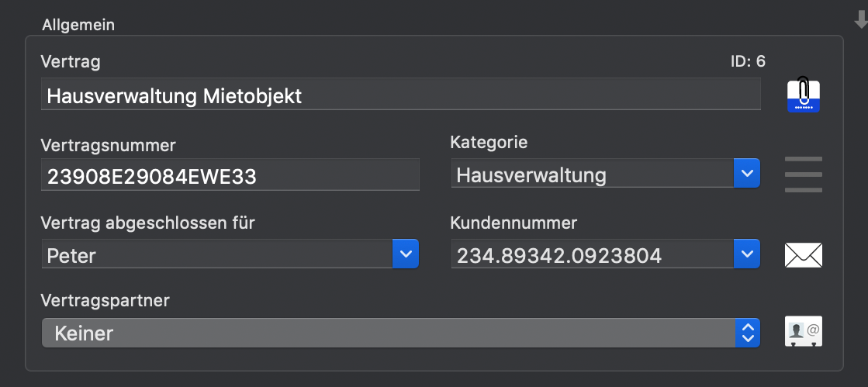The width and height of the screenshot is (868, 387).
Task: Click into the Hausverwaltung Mietobjekt contract name field
Action: (401, 94)
